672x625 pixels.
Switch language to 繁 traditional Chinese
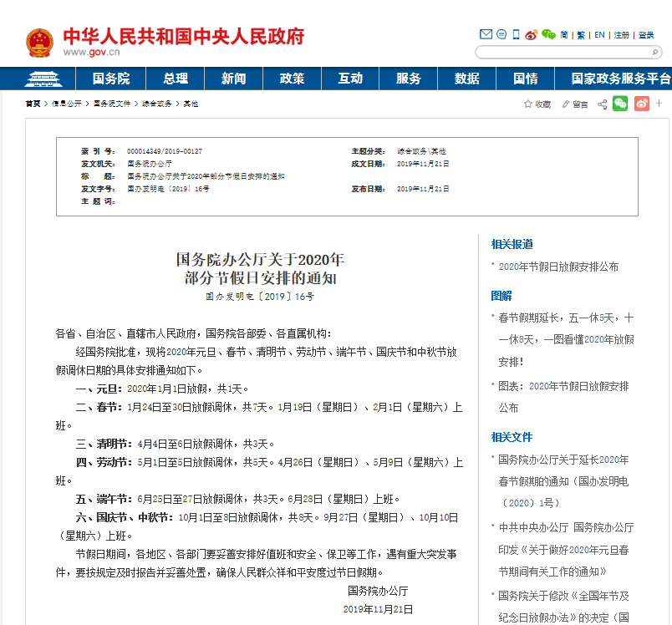tap(579, 35)
